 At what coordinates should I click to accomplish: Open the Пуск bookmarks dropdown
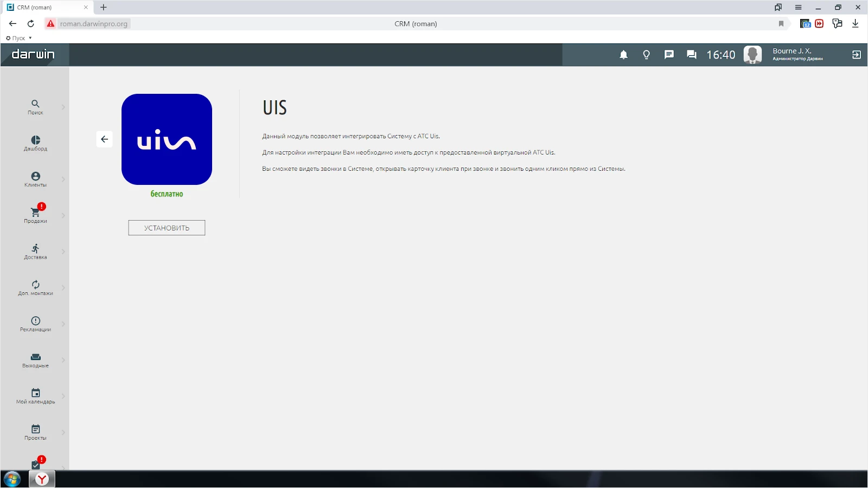pyautogui.click(x=19, y=38)
